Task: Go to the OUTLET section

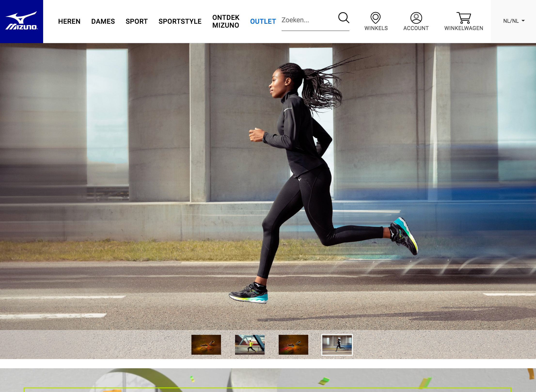Action: tap(263, 21)
